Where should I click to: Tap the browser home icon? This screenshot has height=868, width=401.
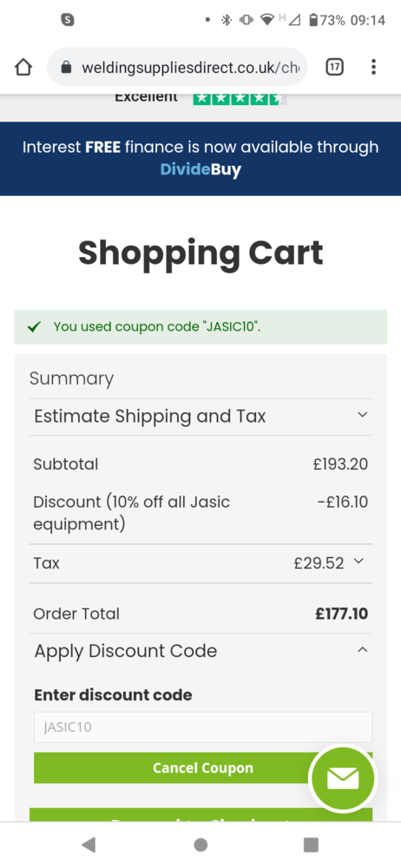click(x=23, y=68)
